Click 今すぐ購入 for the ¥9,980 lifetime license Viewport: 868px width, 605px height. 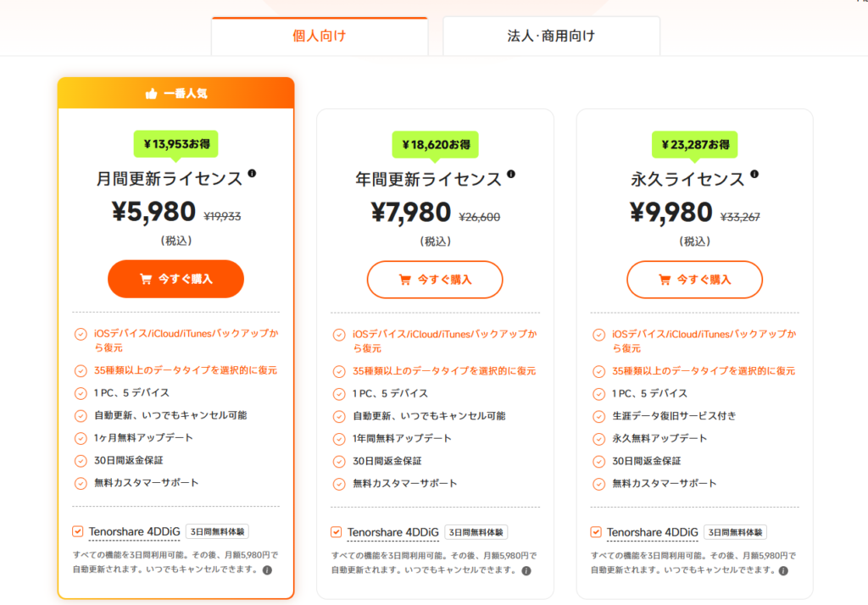click(694, 280)
